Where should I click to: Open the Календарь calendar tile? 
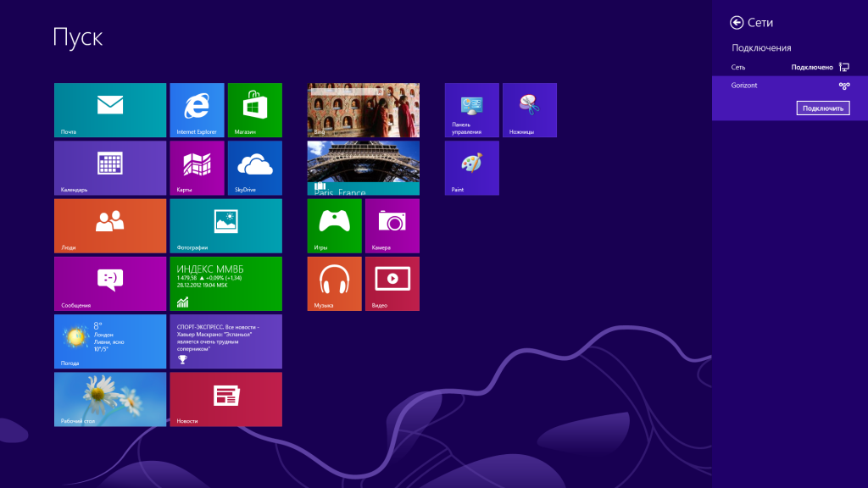coord(110,168)
